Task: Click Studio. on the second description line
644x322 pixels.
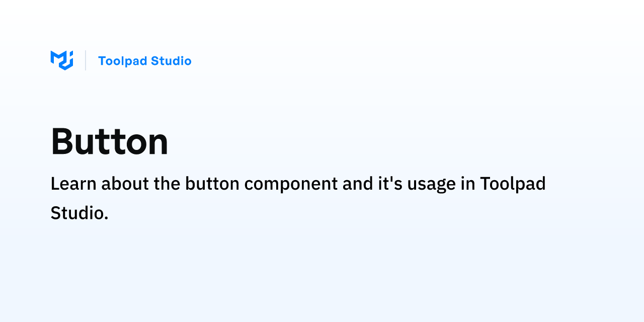Action: click(x=79, y=213)
